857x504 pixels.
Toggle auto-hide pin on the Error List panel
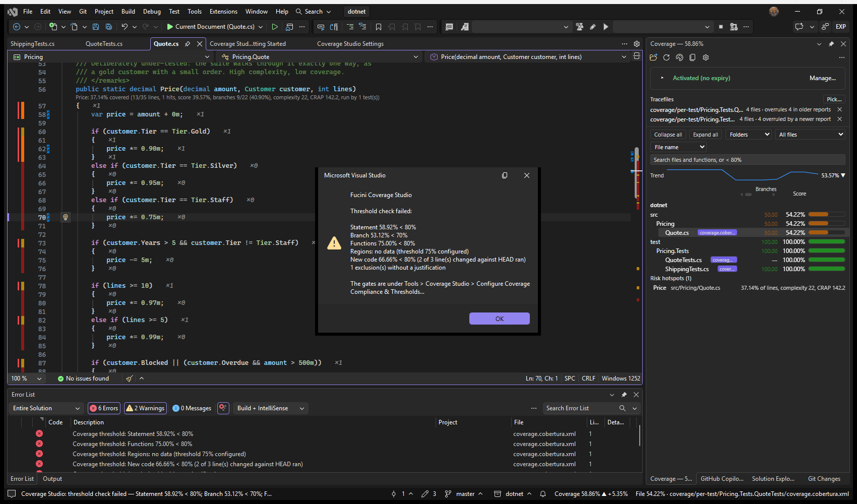pyautogui.click(x=624, y=395)
